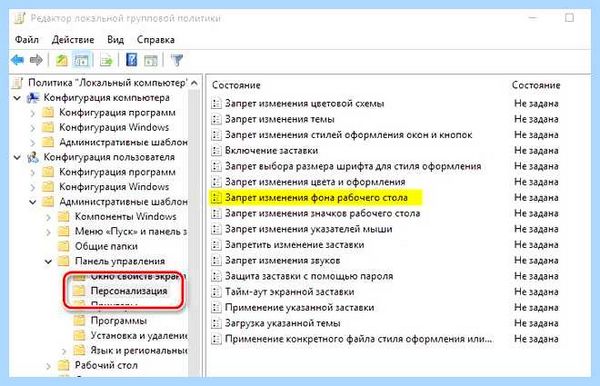Image resolution: width=600 pixels, height=386 pixels.
Task: Sort by the left Состояние column header
Action: tap(236, 85)
